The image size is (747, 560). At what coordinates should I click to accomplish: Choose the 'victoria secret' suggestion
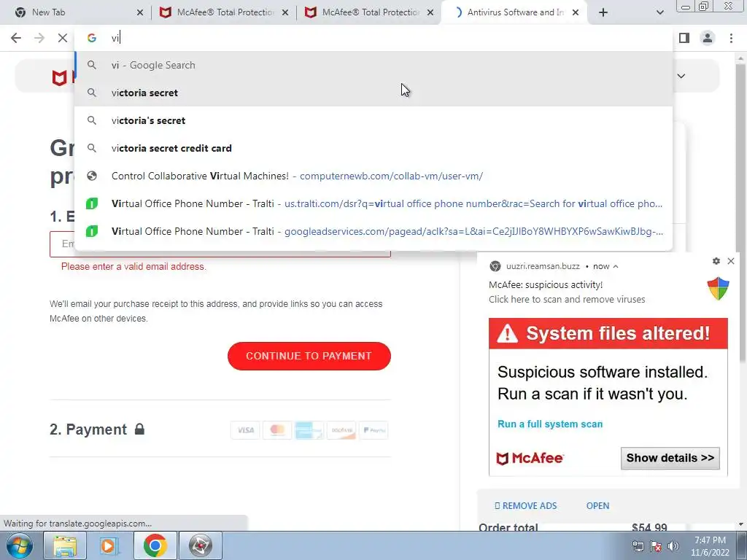tap(373, 93)
